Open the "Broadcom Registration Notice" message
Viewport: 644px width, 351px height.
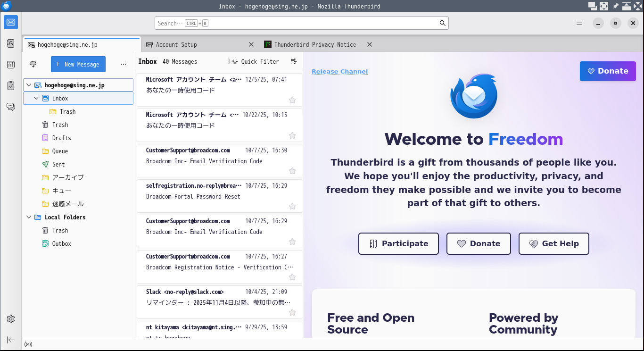click(219, 267)
